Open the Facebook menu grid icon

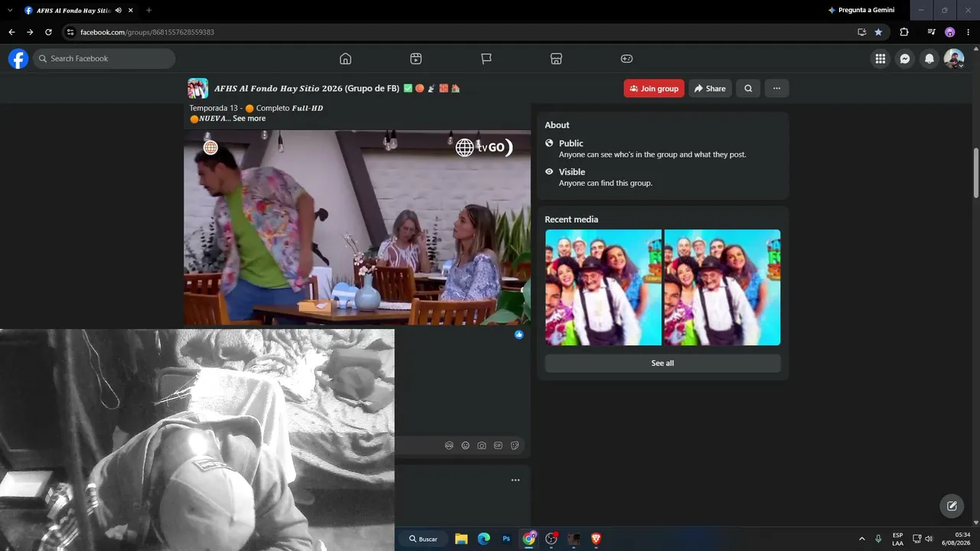(880, 59)
